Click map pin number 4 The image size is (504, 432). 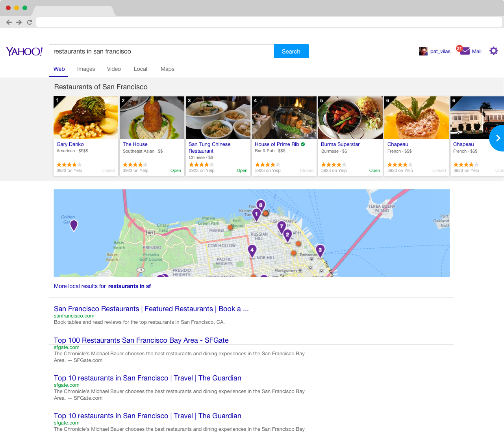tap(252, 250)
